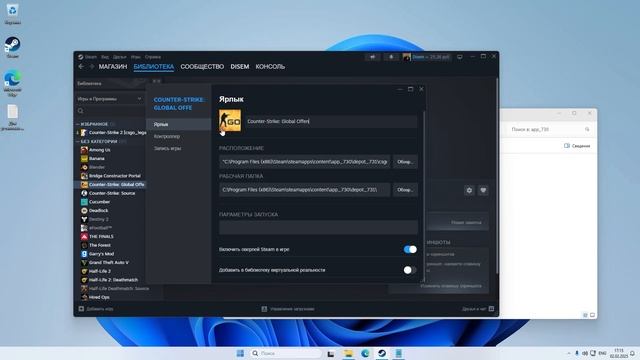Click the Half-Life 2 icon

click(x=84, y=271)
